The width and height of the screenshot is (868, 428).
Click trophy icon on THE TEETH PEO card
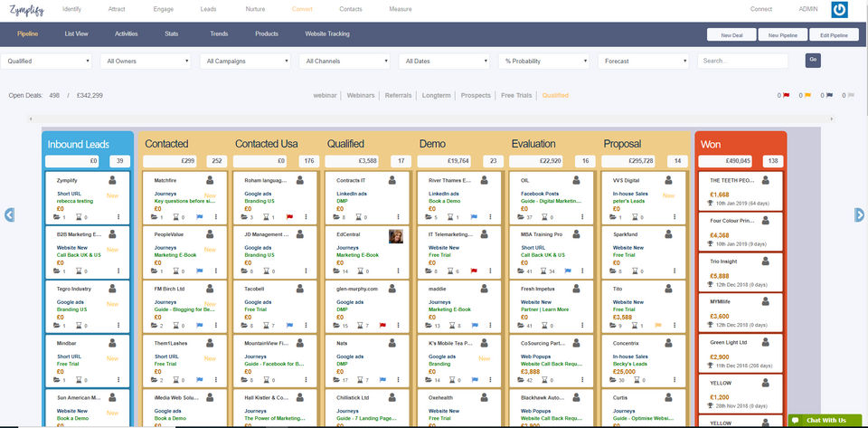pyautogui.click(x=711, y=204)
